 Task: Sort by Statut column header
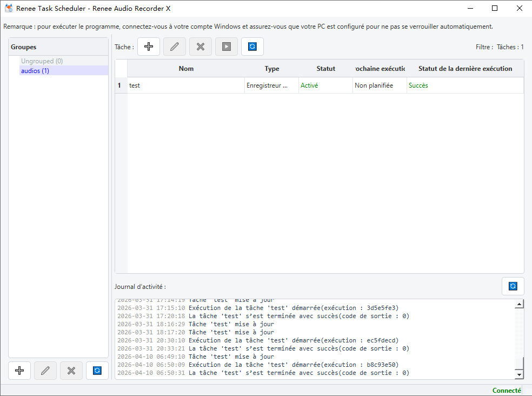click(325, 69)
